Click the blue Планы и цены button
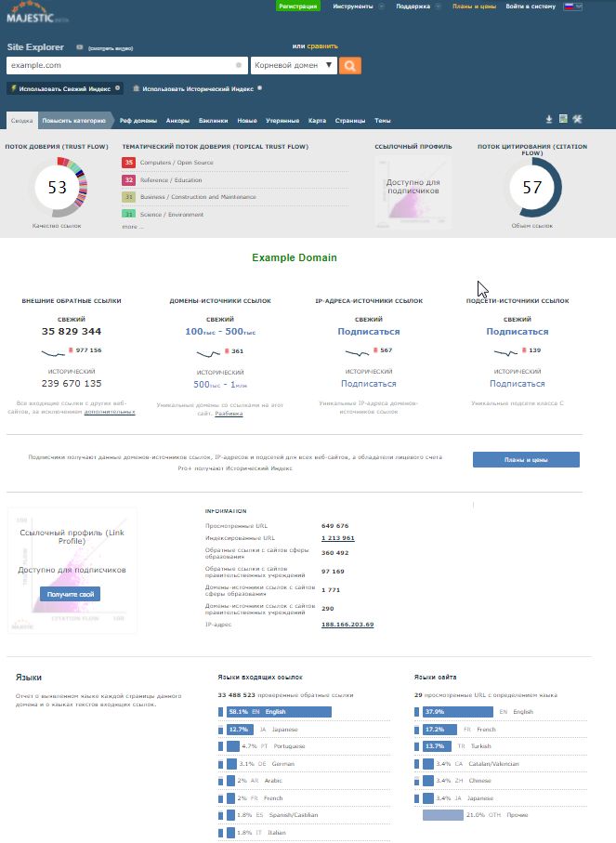This screenshot has width=616, height=843. [x=526, y=459]
